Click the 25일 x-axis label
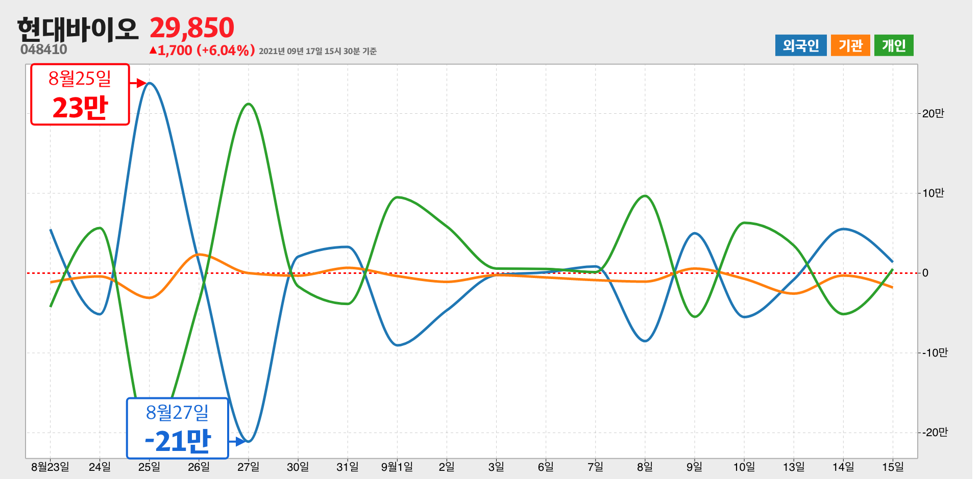This screenshot has width=980, height=479. pyautogui.click(x=149, y=467)
